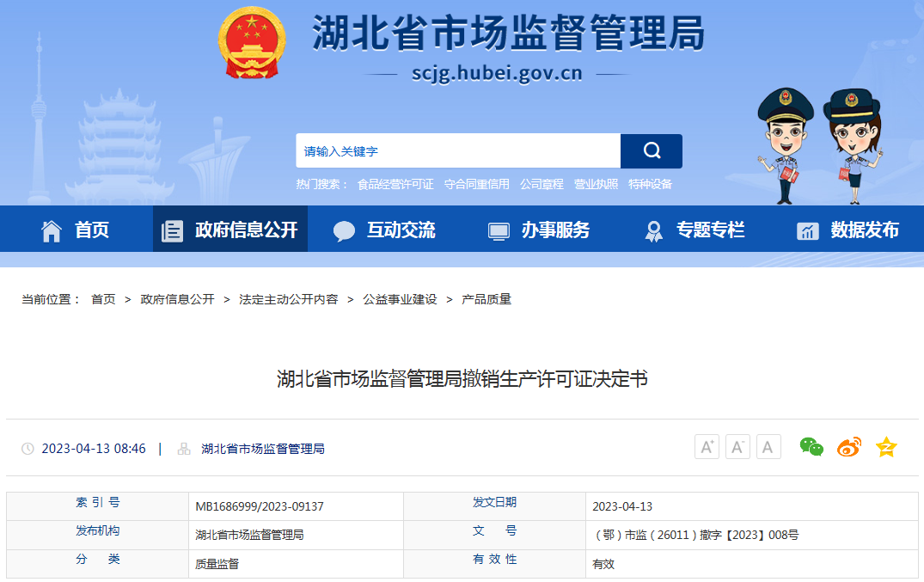Open the 首页 navigation tab
Screen dimensions: 924x582
point(76,229)
